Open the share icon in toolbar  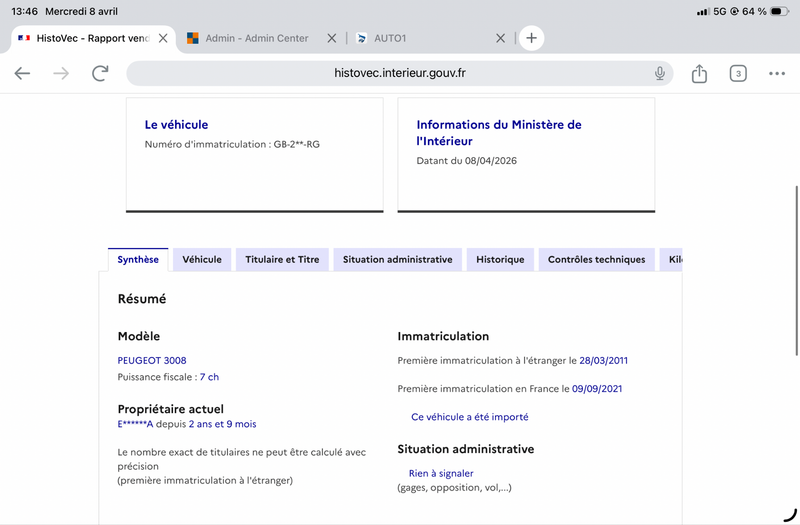pyautogui.click(x=699, y=73)
